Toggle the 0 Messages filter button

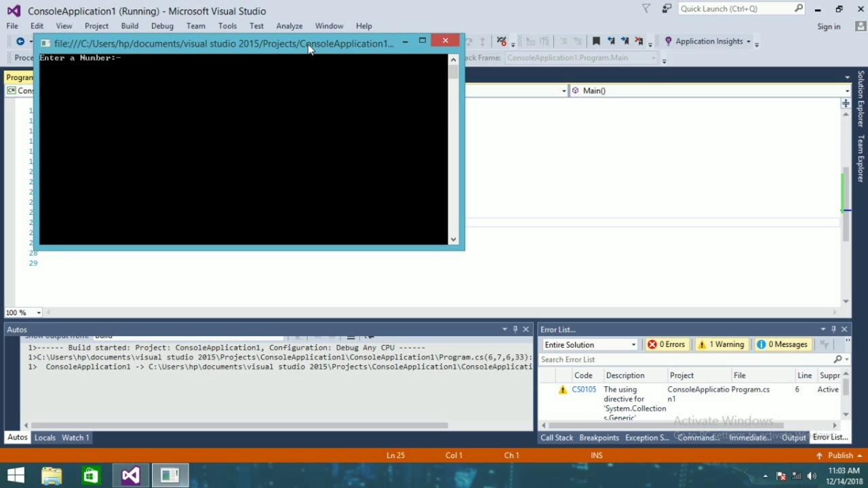pos(782,344)
